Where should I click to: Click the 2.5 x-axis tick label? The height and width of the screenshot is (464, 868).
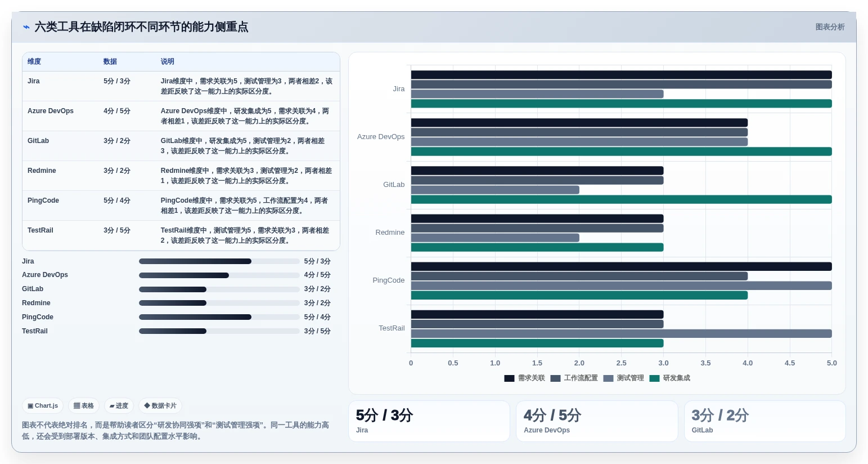click(x=621, y=363)
